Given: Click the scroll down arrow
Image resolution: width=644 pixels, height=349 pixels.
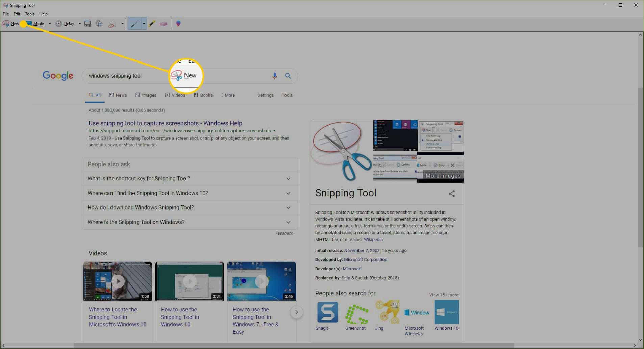Looking at the screenshot, I should 640,340.
